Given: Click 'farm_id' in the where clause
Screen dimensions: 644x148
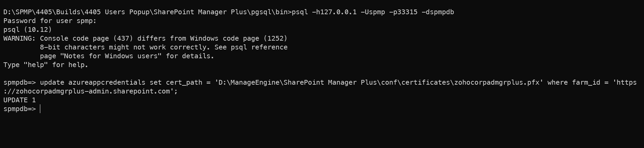Looking at the screenshot, I should [586, 83].
